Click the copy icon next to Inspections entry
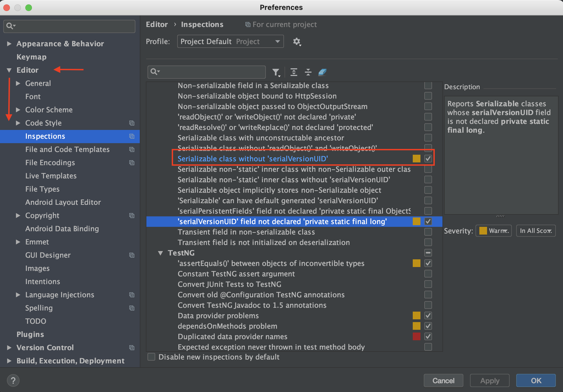The width and height of the screenshot is (563, 392). coord(132,136)
